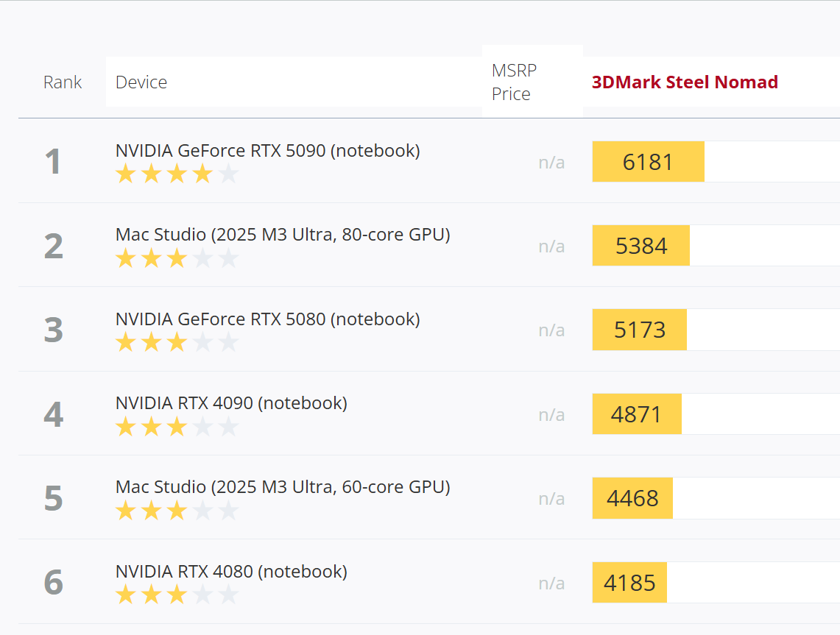Open NVIDIA RTX 4080 (notebook) link
The height and width of the screenshot is (635, 840).
(231, 571)
